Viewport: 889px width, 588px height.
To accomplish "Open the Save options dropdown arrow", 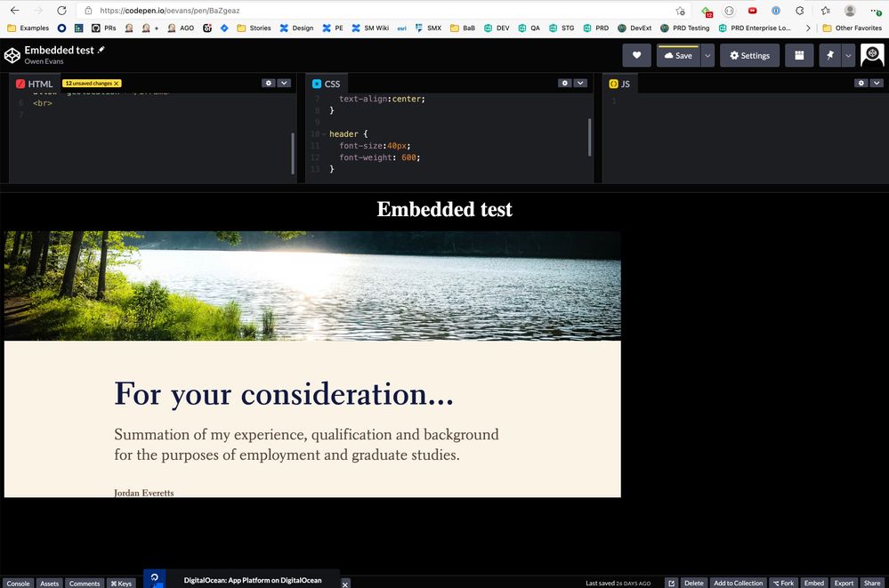I will click(x=707, y=55).
